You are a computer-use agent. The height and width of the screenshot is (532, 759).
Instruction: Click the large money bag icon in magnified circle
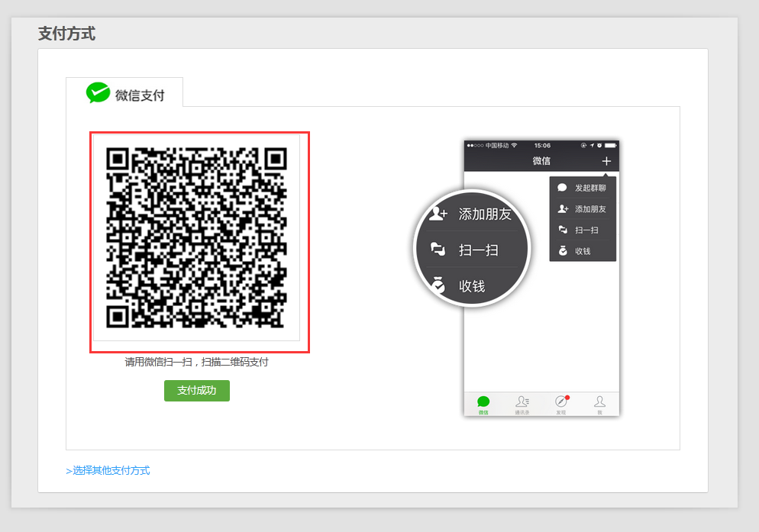(438, 285)
